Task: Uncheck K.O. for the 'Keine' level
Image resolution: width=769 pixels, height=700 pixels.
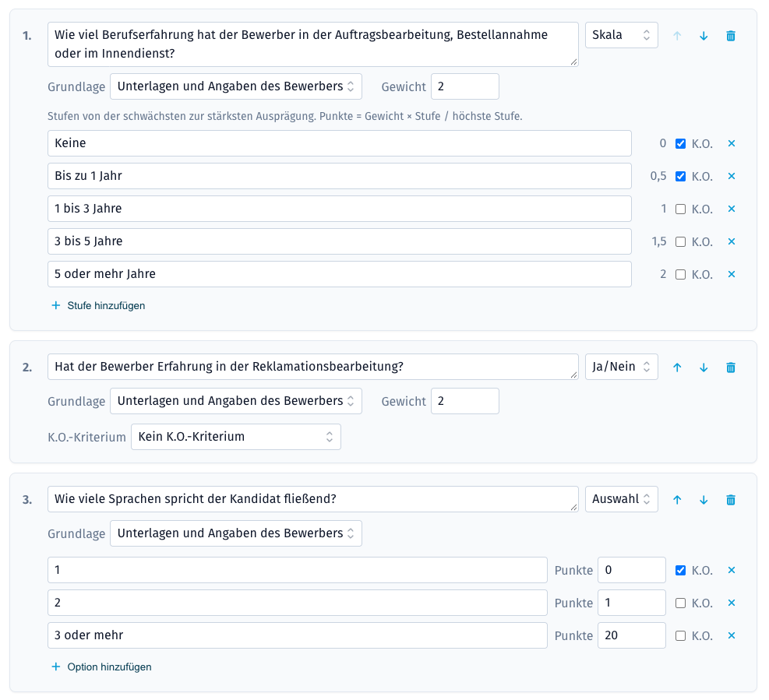Action: (x=680, y=143)
